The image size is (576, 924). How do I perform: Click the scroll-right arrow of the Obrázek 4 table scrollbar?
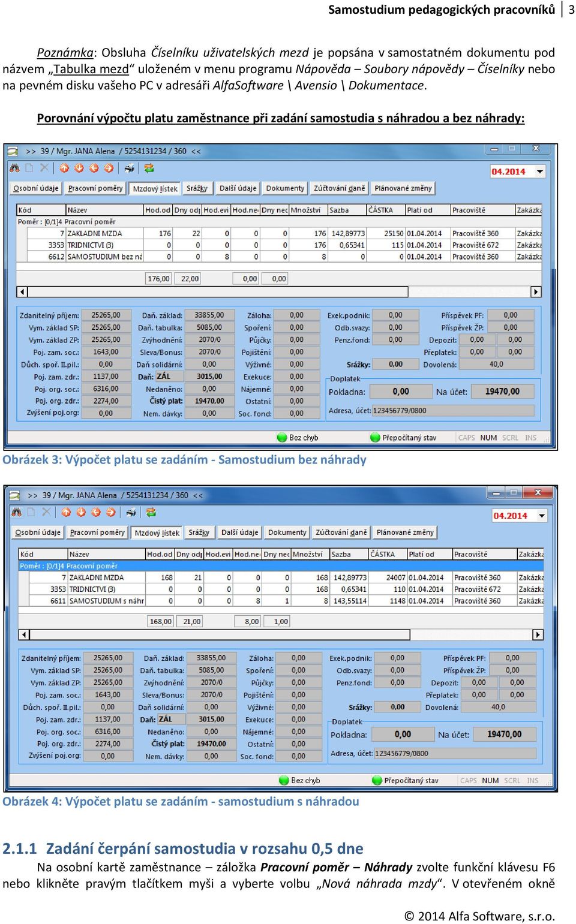click(538, 634)
